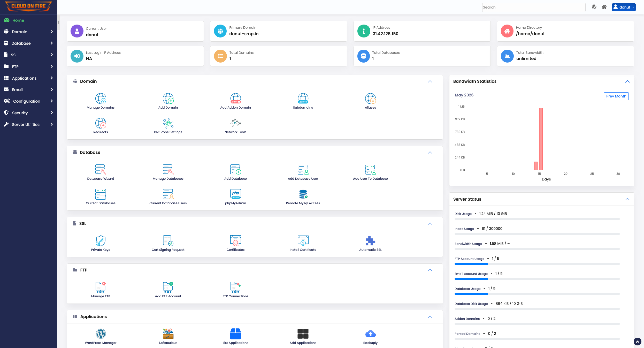Screen dimensions: 644x348
Task: Click the home icon in top bar
Action: [604, 7]
